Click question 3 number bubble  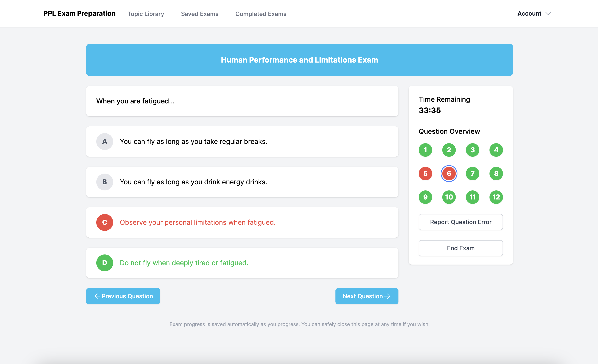(x=472, y=150)
